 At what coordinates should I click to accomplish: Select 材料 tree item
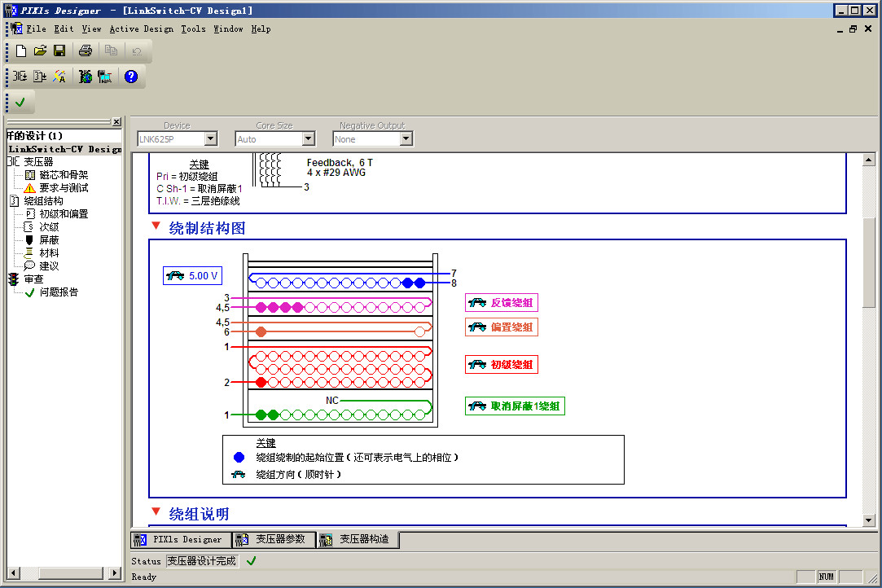[49, 253]
